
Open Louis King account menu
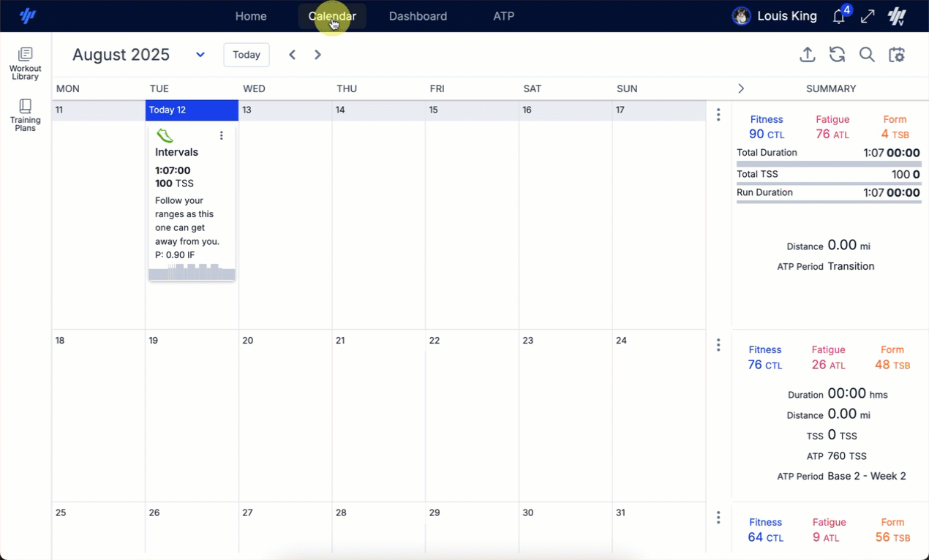(787, 16)
